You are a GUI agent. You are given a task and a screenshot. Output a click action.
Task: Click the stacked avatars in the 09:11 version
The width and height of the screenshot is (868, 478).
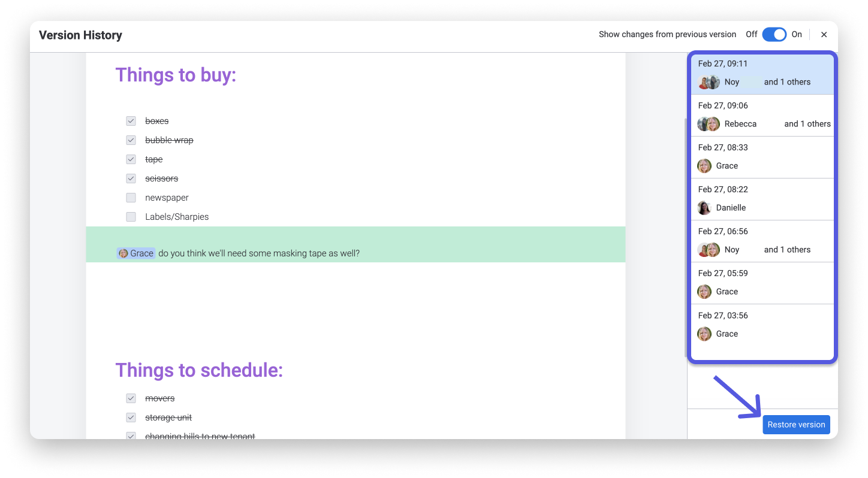coord(709,82)
